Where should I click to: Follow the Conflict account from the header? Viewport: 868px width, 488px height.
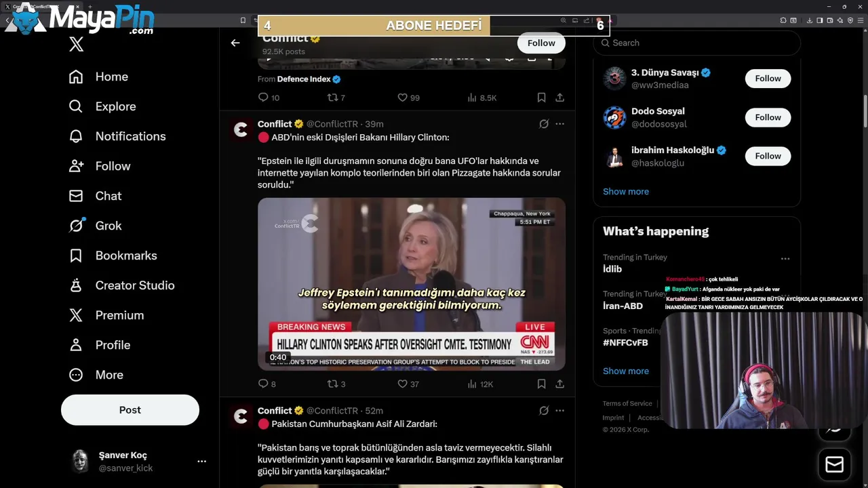coord(541,43)
